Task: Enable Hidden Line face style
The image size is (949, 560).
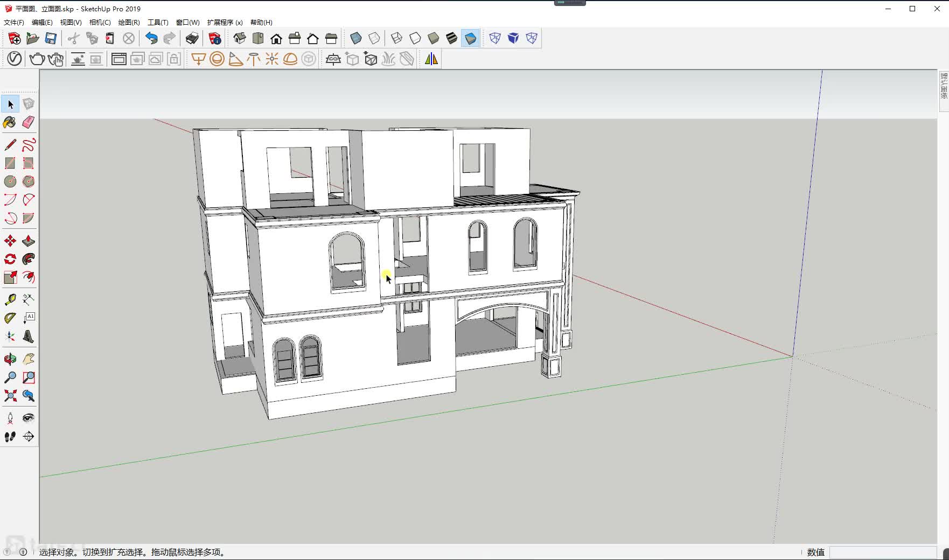Action: point(415,38)
